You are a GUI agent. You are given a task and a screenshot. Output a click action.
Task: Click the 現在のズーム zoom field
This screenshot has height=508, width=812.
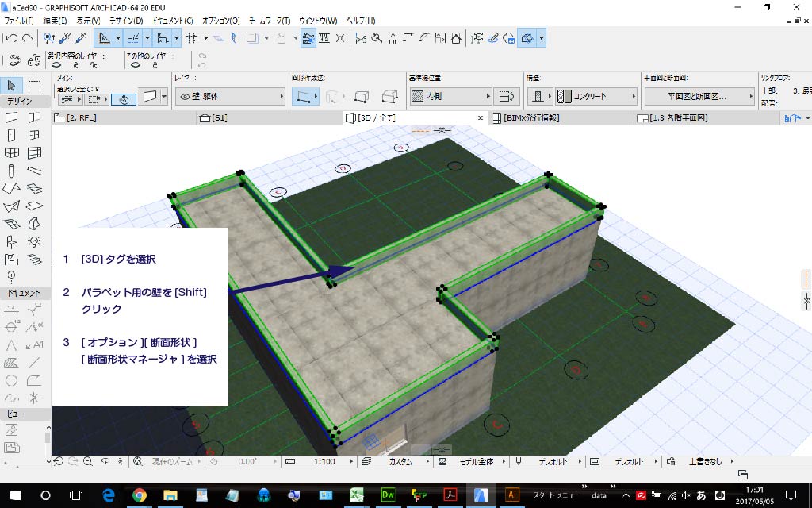172,461
